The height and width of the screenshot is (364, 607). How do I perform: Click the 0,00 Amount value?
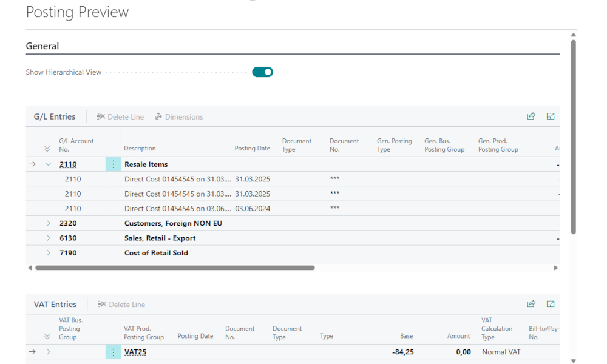463,352
